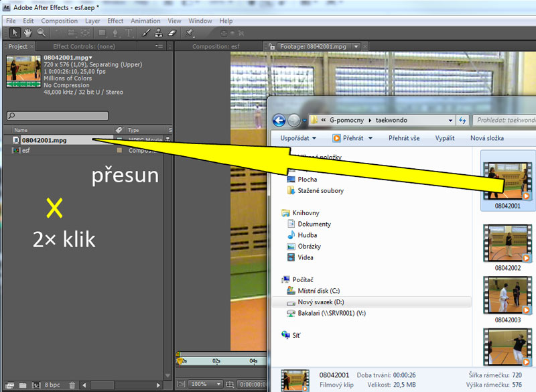Click the Vypálit button

(444, 138)
